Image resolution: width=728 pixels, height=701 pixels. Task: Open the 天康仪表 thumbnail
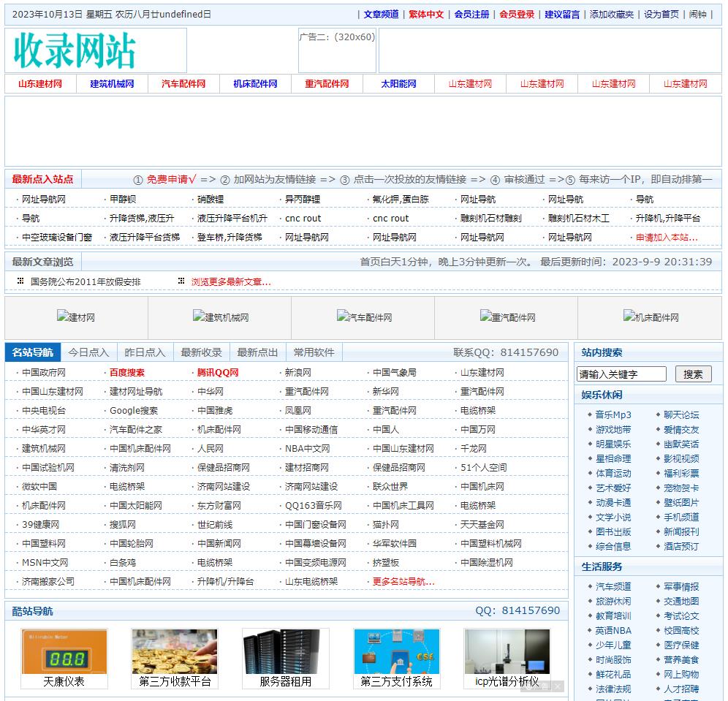tap(64, 651)
